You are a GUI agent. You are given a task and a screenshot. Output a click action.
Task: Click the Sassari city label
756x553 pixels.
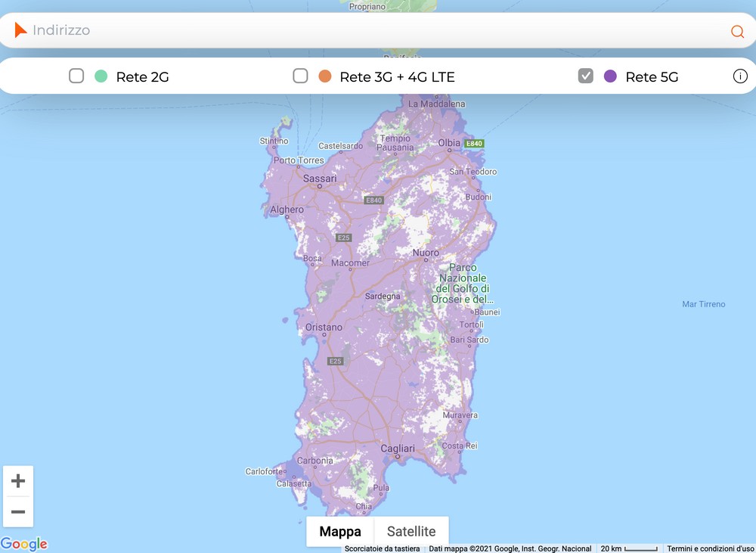(320, 179)
